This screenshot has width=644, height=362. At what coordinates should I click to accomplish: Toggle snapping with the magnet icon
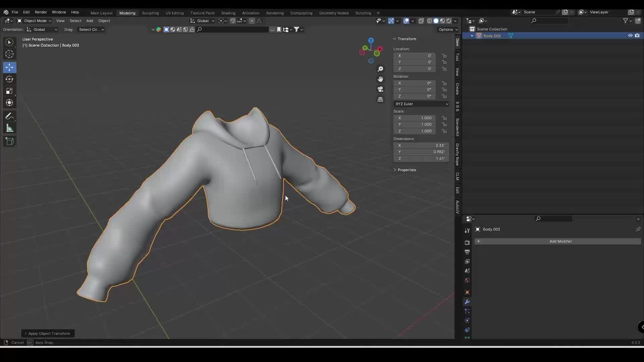(232, 21)
